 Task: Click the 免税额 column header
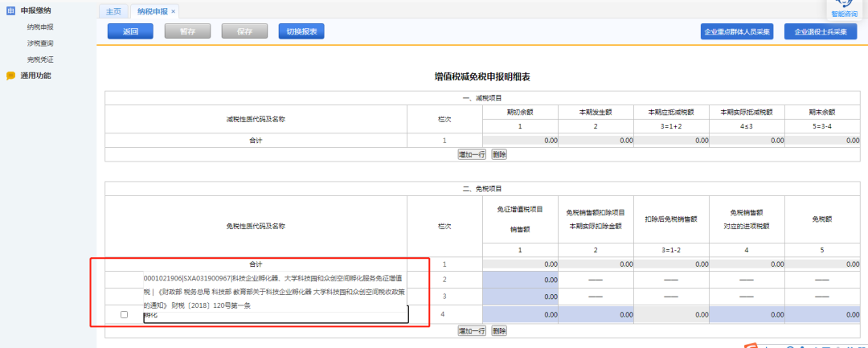822,219
